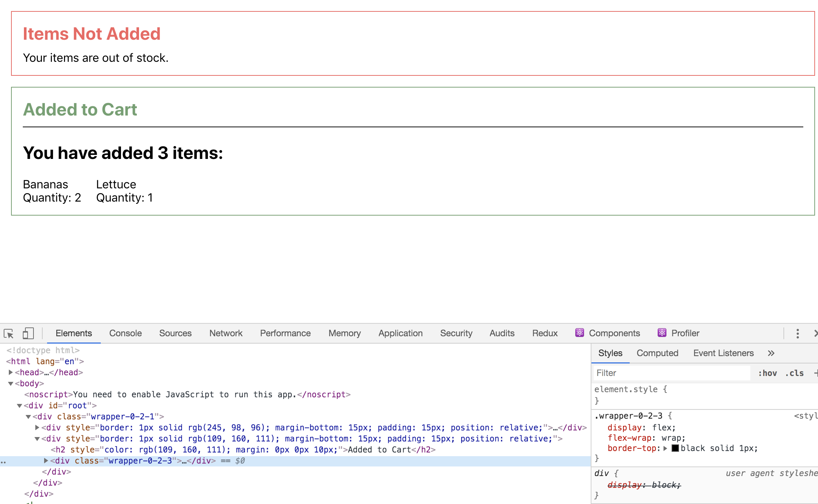Image resolution: width=818 pixels, height=504 pixels.
Task: Click 'Your items are out of stock.' text
Action: click(x=96, y=58)
